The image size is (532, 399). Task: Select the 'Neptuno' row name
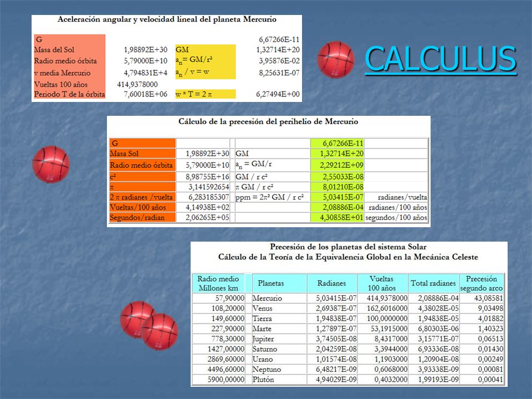[267, 369]
